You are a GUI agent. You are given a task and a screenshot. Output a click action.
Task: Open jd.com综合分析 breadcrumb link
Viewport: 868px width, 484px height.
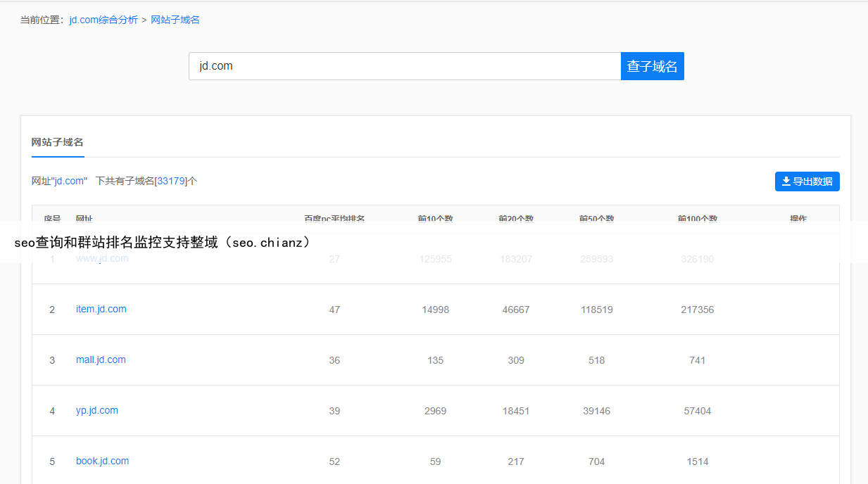(x=103, y=20)
